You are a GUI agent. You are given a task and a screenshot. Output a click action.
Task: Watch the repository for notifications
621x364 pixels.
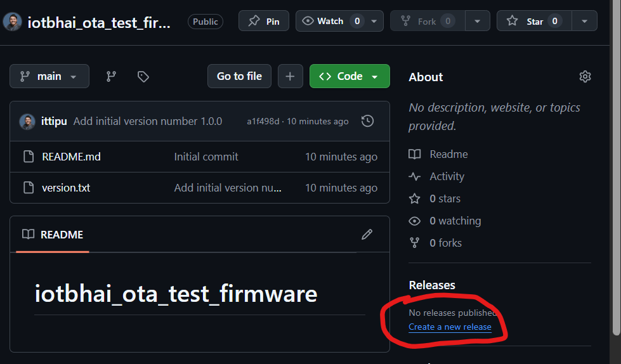point(331,21)
